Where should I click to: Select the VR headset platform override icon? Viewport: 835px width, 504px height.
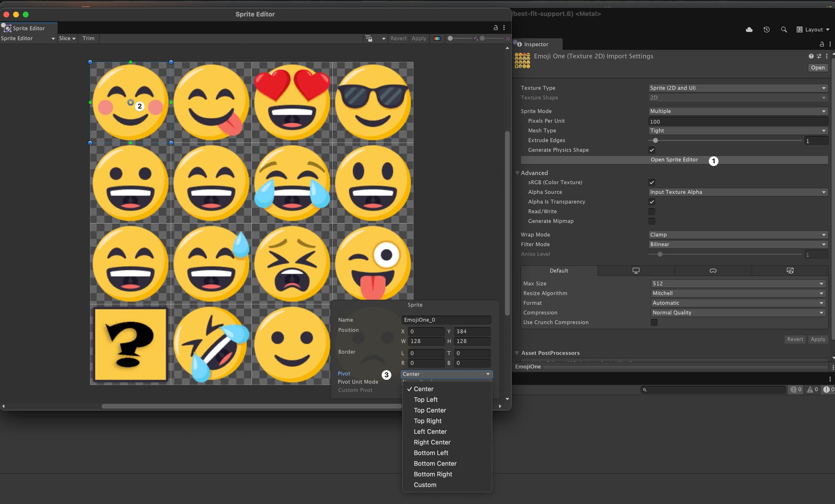pos(713,270)
